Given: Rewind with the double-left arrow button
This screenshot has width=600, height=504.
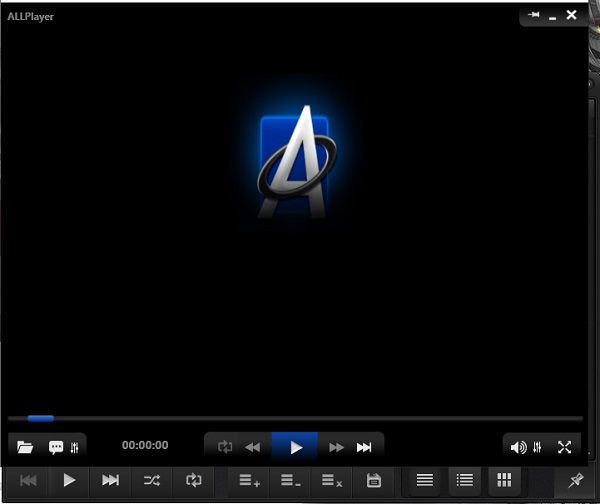Looking at the screenshot, I should point(253,447).
